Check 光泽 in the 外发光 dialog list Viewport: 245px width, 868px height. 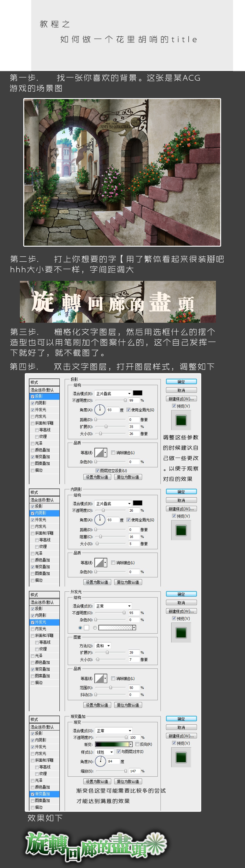[33, 656]
